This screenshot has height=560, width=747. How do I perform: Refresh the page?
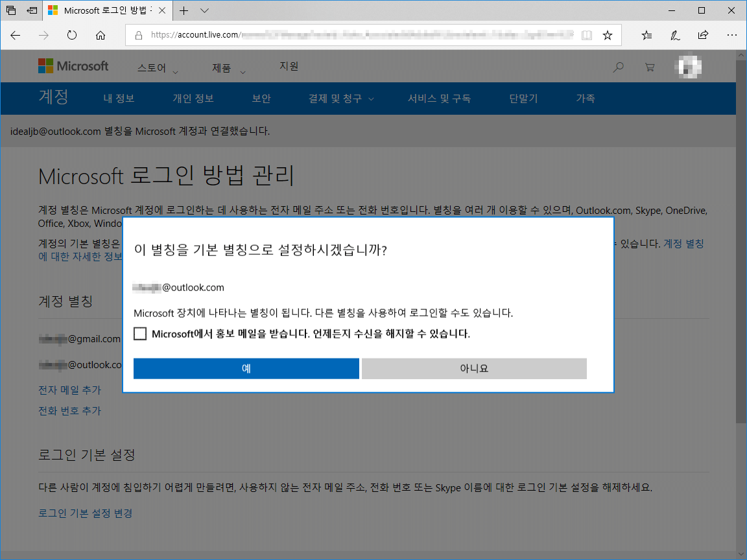[x=72, y=35]
